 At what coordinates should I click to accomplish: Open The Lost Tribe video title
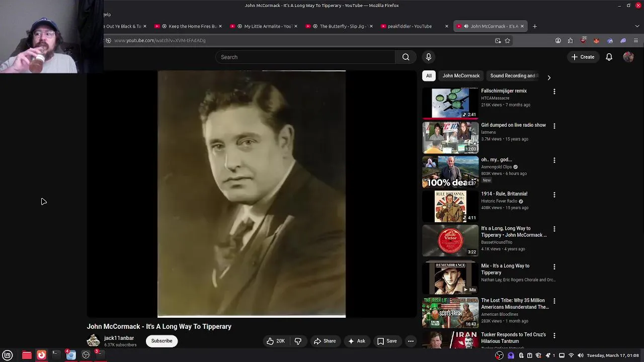tap(515, 304)
